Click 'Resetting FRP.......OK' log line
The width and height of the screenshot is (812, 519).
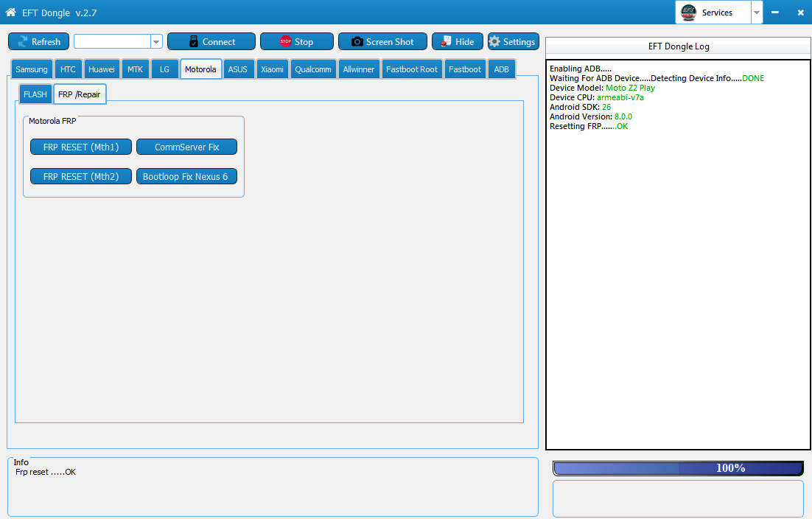589,126
